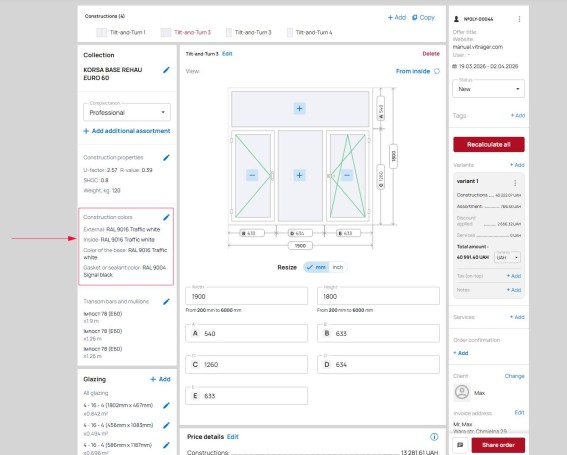Viewport: 567px width, 455px height.
Task: Switch resize units to mm
Action: [315, 267]
